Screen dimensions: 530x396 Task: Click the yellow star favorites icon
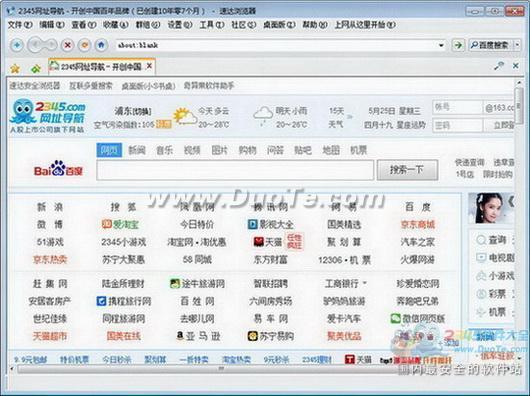[x=15, y=69]
